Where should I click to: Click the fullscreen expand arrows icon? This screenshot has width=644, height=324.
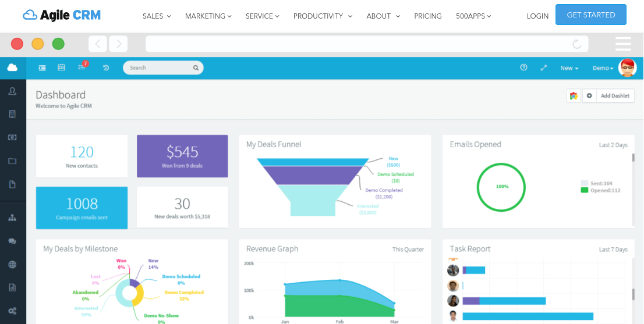point(544,67)
